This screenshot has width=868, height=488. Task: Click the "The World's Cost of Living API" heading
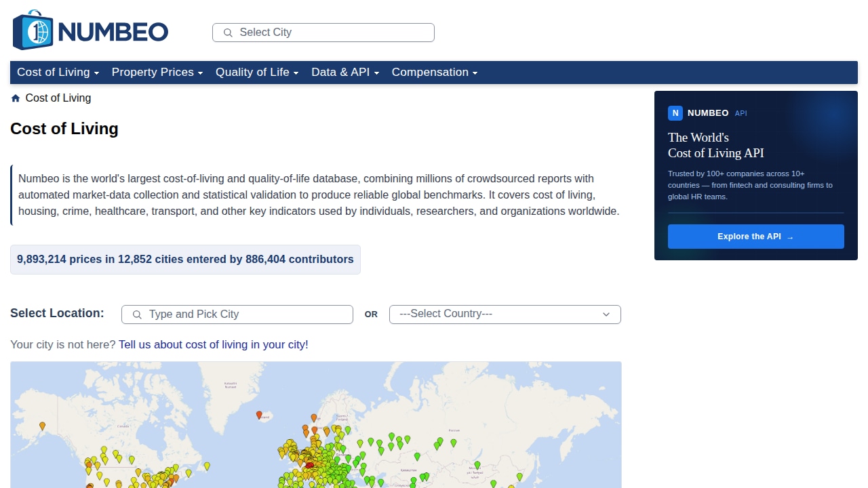(716, 145)
